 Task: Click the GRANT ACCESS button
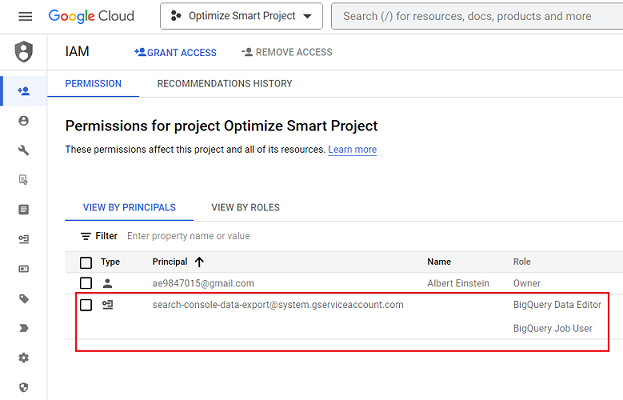pos(176,52)
